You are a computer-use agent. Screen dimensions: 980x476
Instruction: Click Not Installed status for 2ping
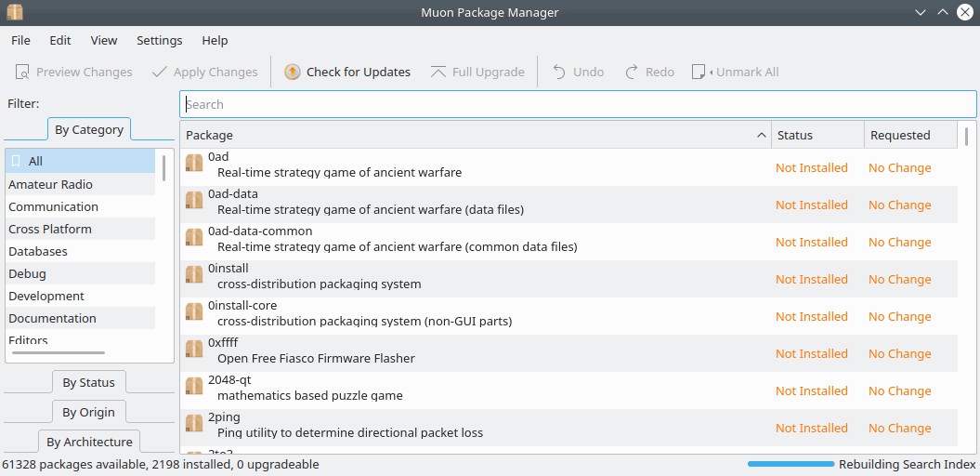point(811,428)
